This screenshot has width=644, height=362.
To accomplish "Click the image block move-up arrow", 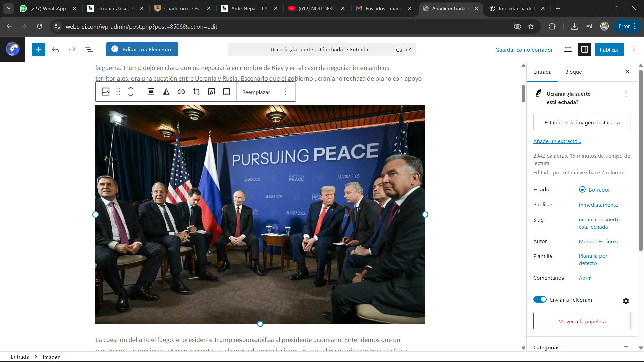I will coord(131,88).
